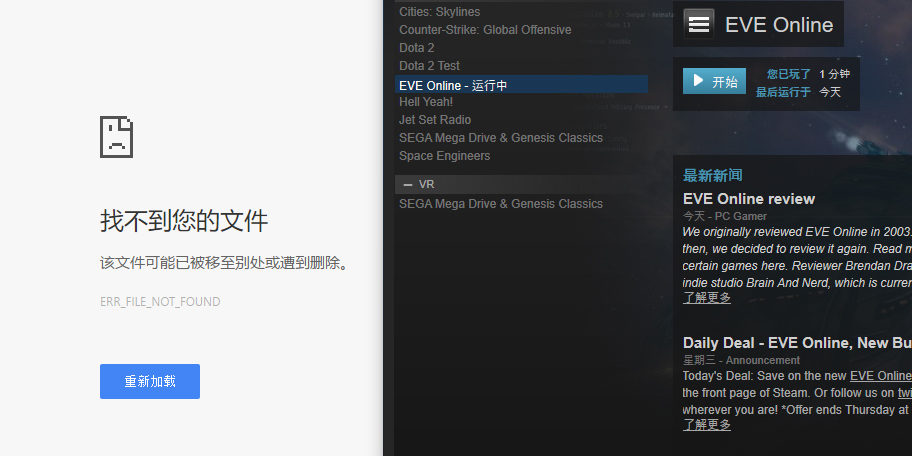Select Counter-Strike: Global Offensive entry

tap(485, 30)
